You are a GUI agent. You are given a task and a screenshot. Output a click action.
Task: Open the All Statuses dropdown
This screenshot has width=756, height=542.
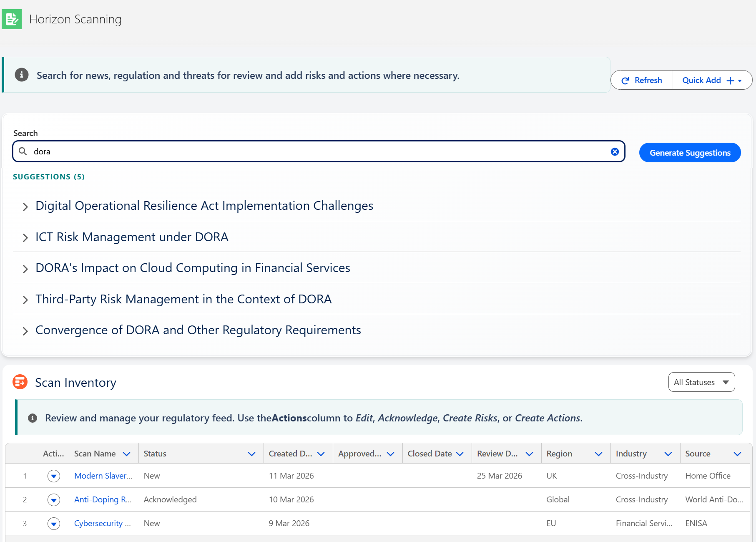[701, 382]
